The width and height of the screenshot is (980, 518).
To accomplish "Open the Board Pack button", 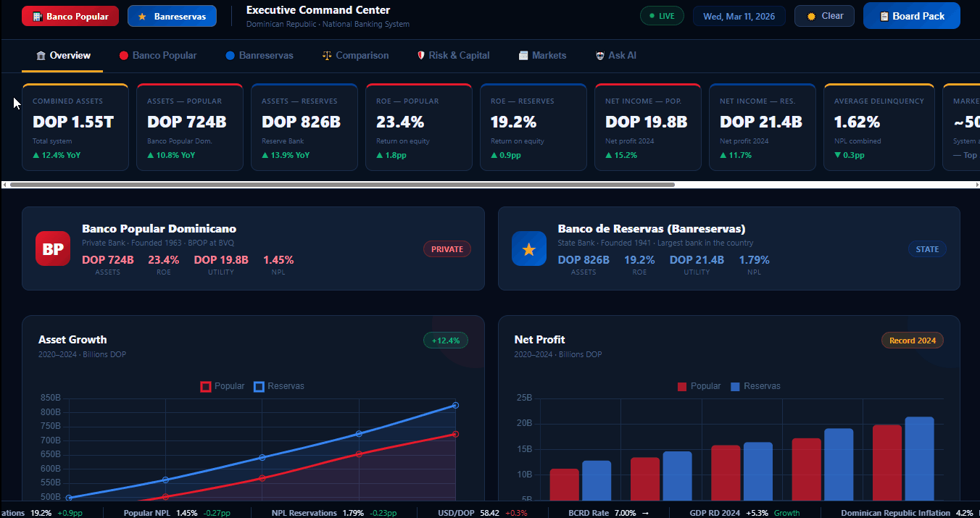I will [911, 16].
